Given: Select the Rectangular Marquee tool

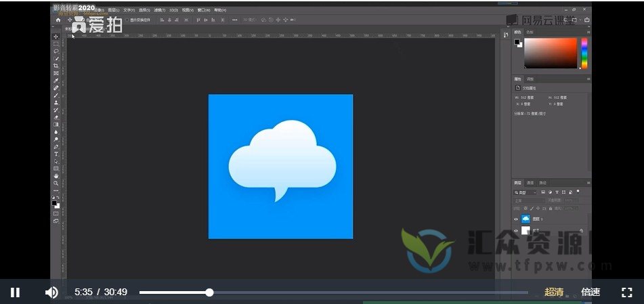Looking at the screenshot, I should coord(56,44).
